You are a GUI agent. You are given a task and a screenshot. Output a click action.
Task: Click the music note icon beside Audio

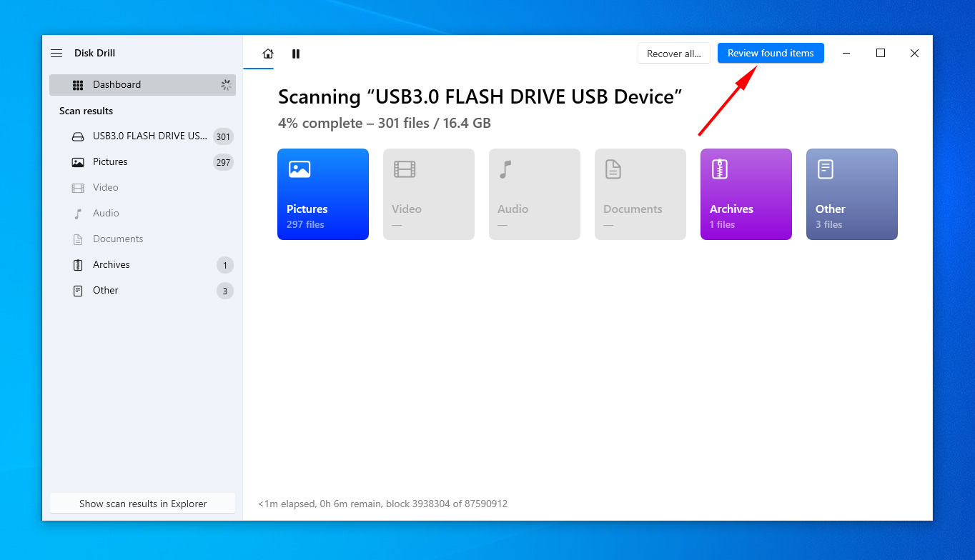[78, 214]
